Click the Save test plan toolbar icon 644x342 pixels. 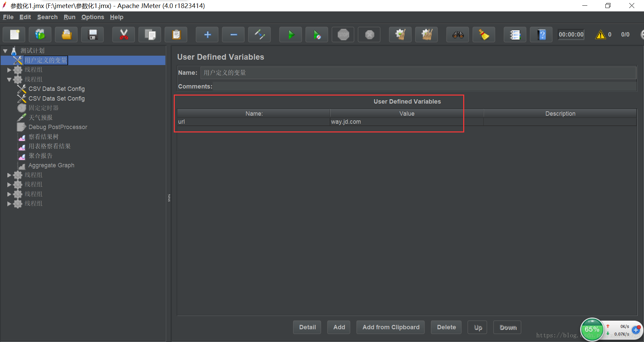click(x=93, y=35)
